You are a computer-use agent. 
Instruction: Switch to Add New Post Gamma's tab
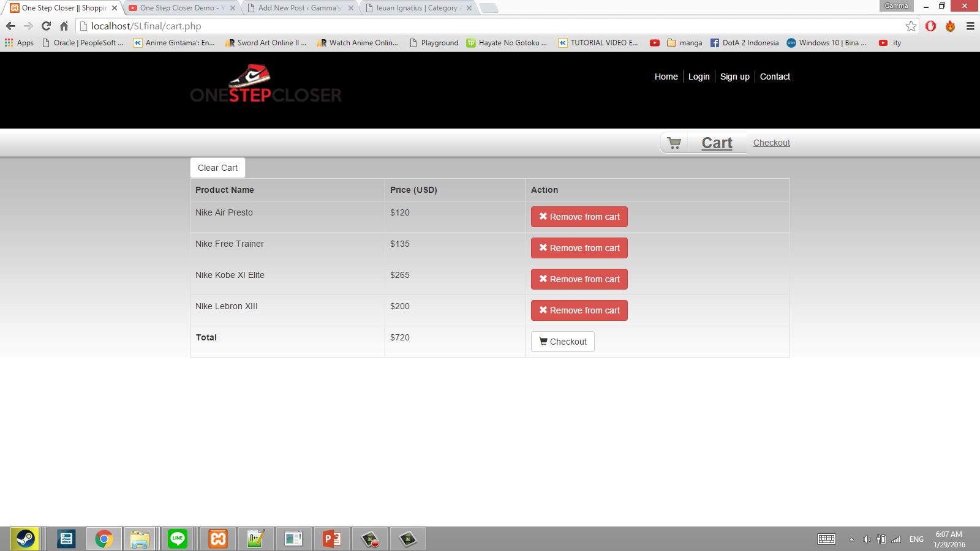point(300,8)
